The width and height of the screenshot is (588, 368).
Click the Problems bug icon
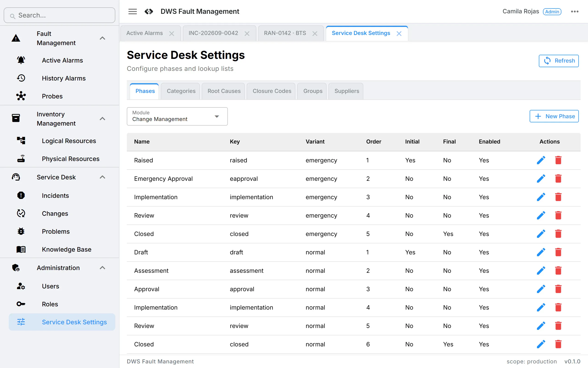21,231
